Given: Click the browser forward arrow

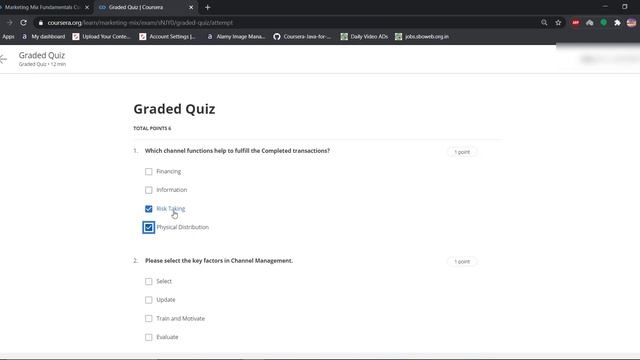Looking at the screenshot, I should click(x=10, y=23).
